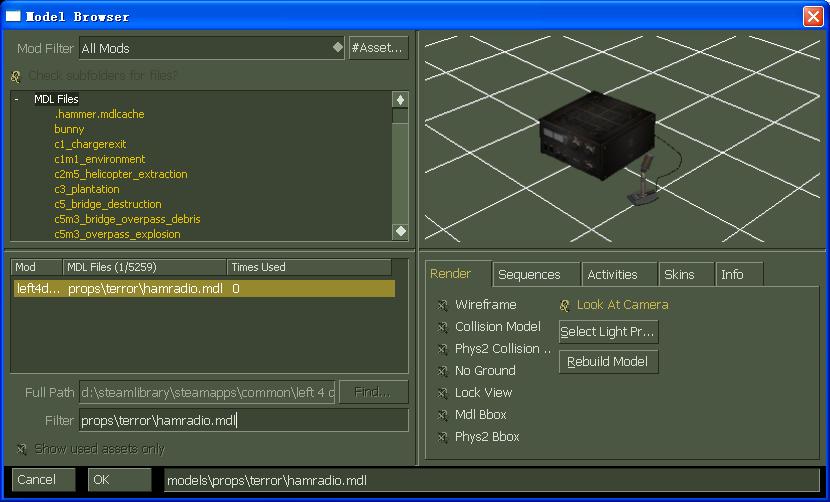The width and height of the screenshot is (830, 502).
Task: Click the Cancel button
Action: [43, 480]
